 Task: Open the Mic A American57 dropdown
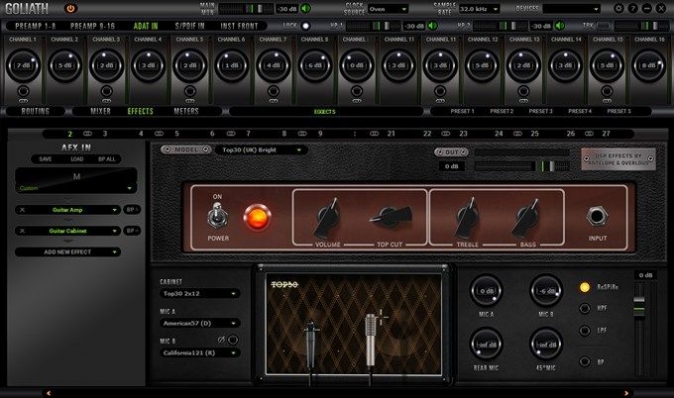tap(200, 323)
